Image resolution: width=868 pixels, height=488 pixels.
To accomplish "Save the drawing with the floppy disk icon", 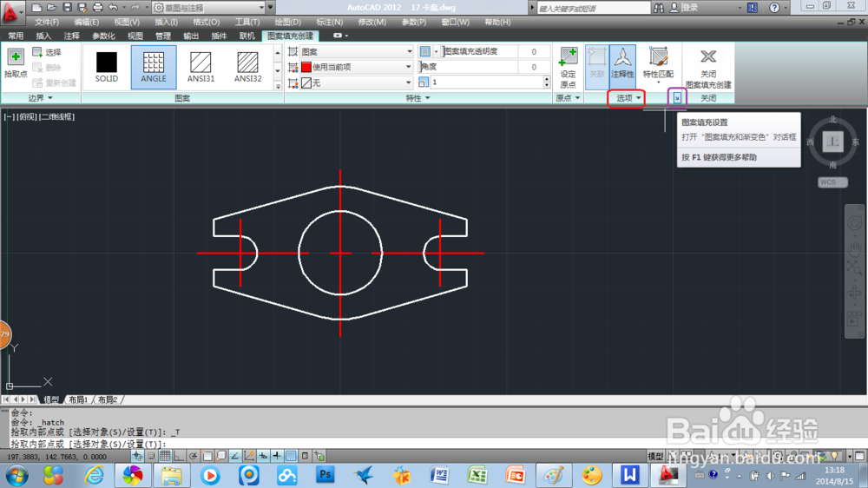I will 67,8.
